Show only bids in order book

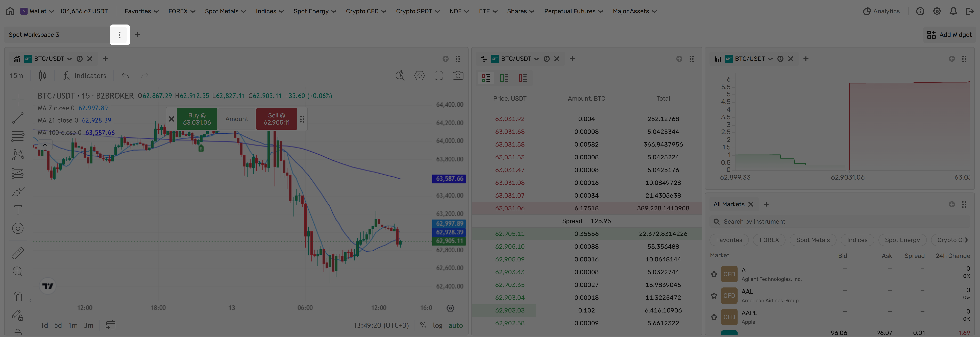(504, 78)
